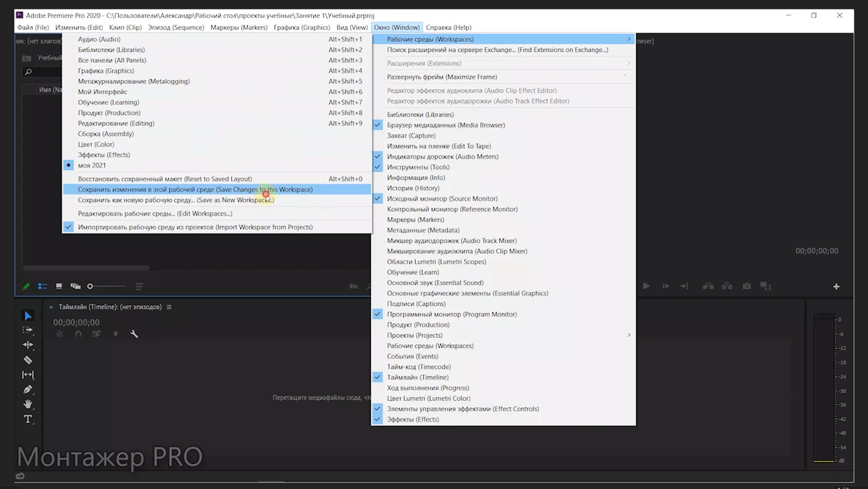Open Timeline display settings wrench

[134, 334]
